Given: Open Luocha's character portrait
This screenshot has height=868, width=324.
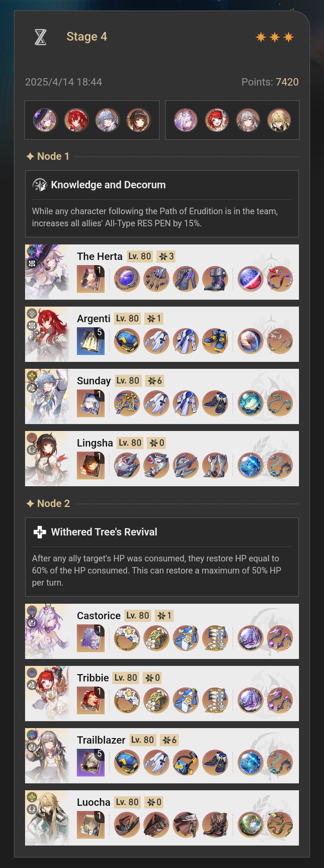Looking at the screenshot, I should click(x=47, y=818).
